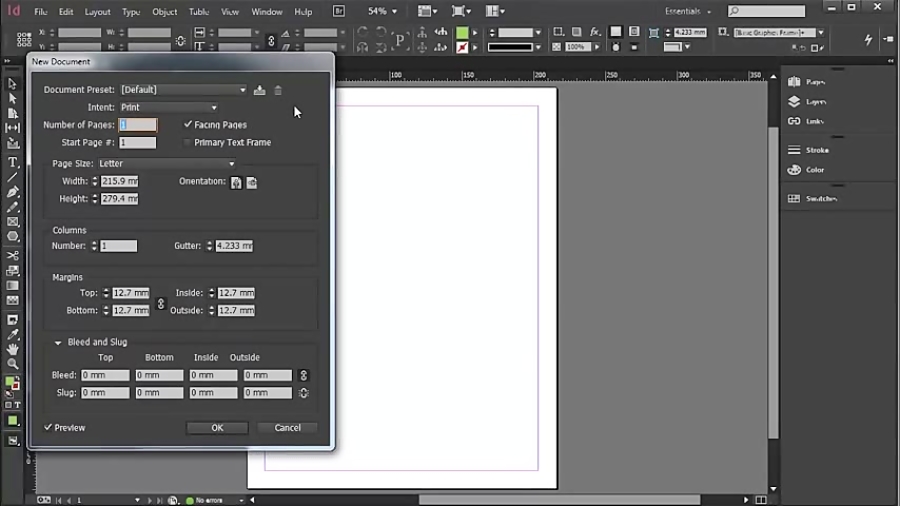Click the fill and stroke swatch in toolbox
Screen dimensions: 900x506
tap(12, 383)
